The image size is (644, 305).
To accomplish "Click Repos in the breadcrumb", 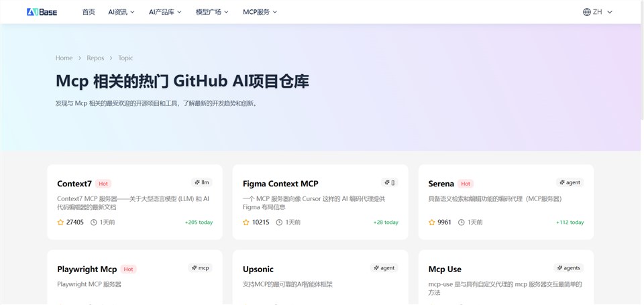I will [95, 58].
